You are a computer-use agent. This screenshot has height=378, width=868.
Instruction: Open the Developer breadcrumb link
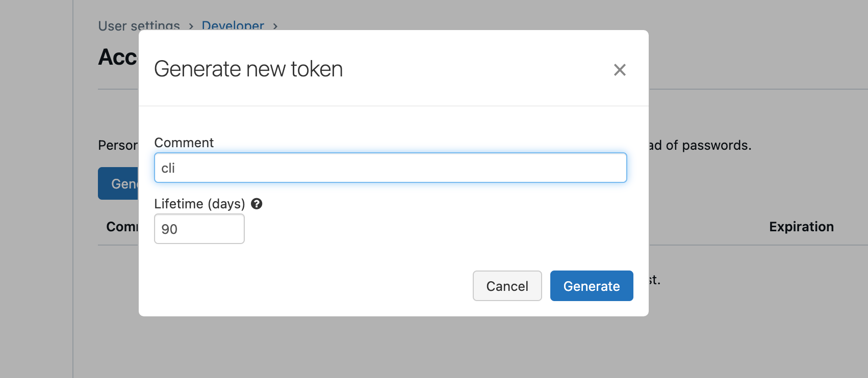[233, 26]
